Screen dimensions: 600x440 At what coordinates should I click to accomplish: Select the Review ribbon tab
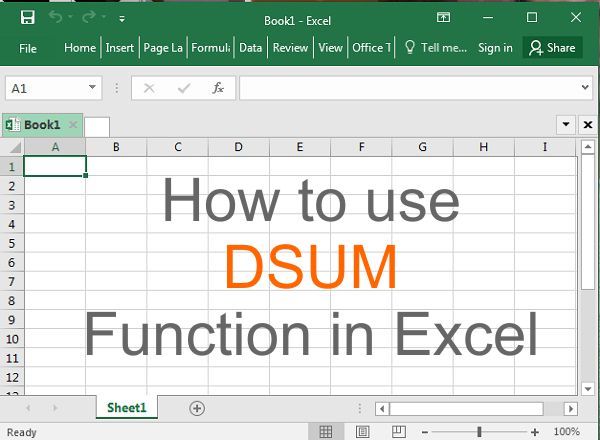pos(290,48)
